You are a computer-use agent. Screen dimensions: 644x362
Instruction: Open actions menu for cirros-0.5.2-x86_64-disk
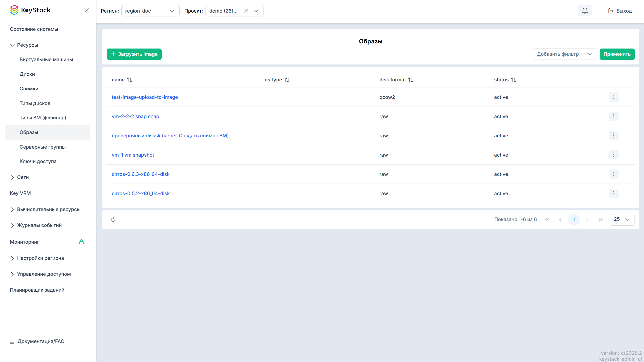[x=614, y=193]
